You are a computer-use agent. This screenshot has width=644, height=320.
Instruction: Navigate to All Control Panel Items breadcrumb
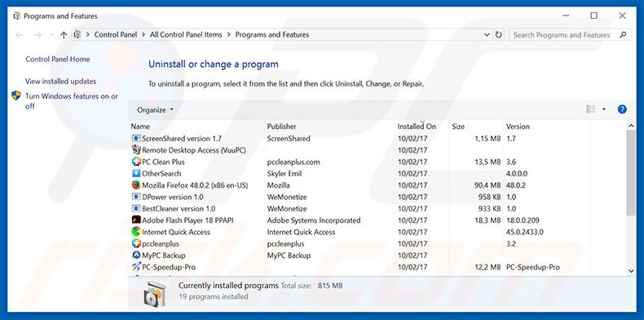click(186, 35)
